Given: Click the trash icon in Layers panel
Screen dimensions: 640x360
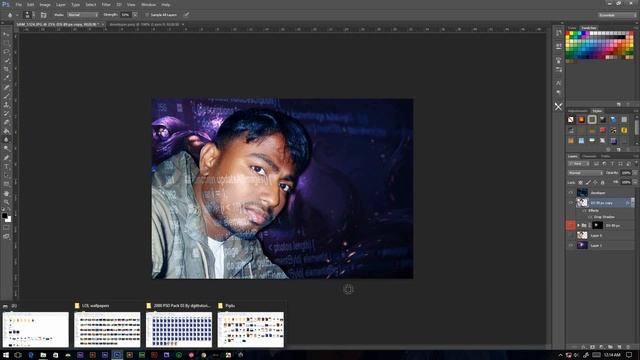Looking at the screenshot, I should point(628,347).
